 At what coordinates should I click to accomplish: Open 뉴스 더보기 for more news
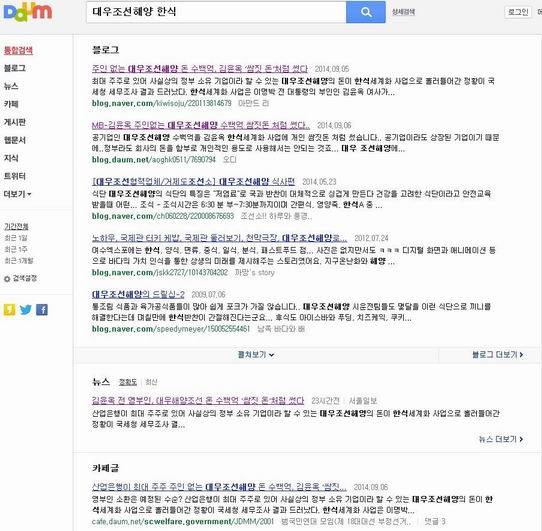[x=501, y=439]
